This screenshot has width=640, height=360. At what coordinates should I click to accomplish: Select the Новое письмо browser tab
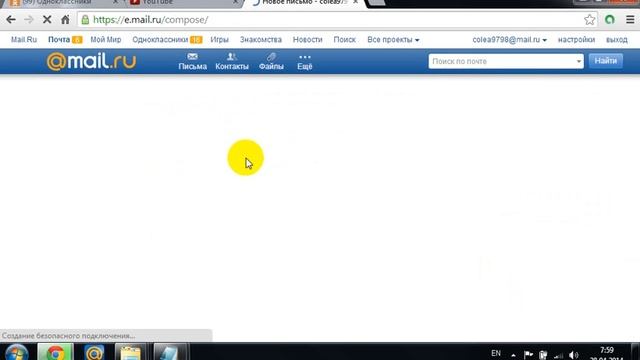[304, 2]
